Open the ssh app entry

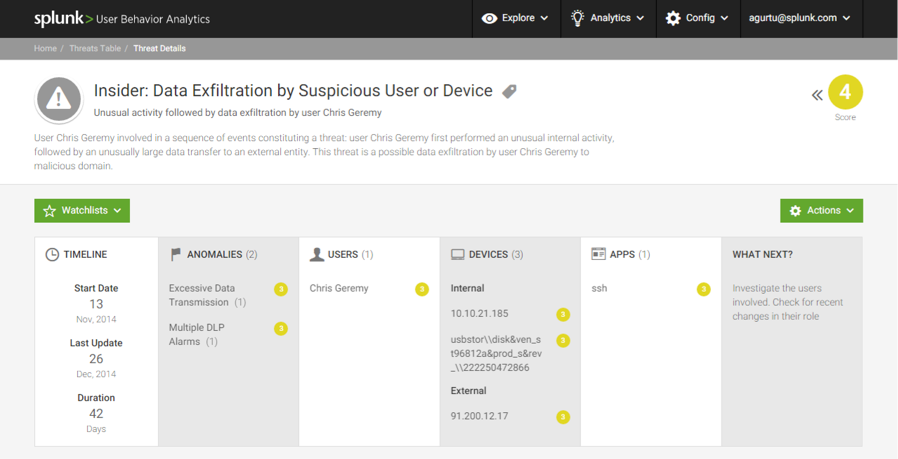[x=599, y=288]
